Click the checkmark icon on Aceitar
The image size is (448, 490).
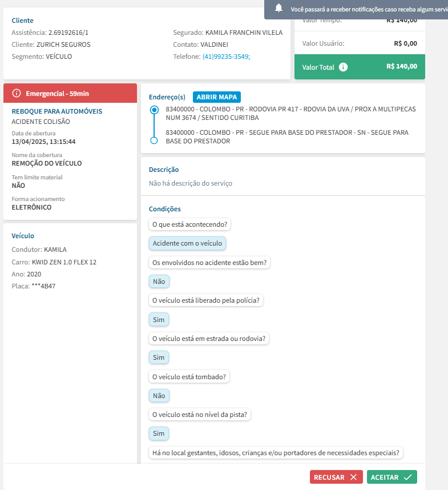point(407,477)
